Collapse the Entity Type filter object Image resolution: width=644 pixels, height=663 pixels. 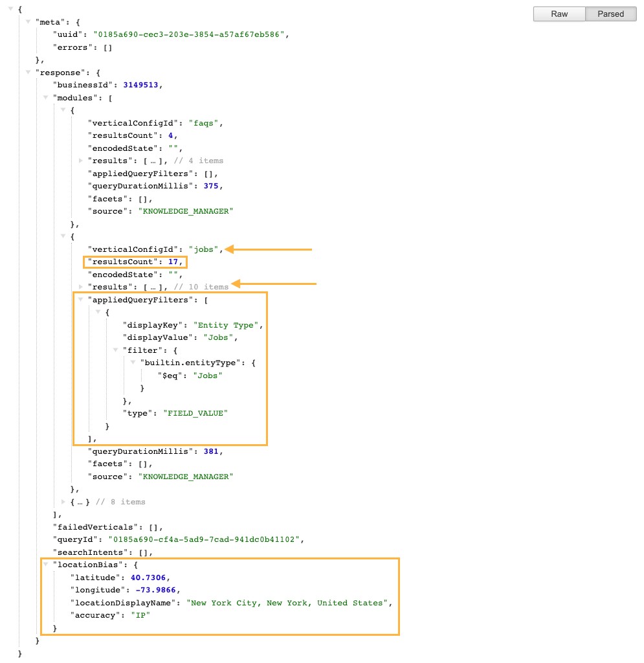pyautogui.click(x=98, y=311)
